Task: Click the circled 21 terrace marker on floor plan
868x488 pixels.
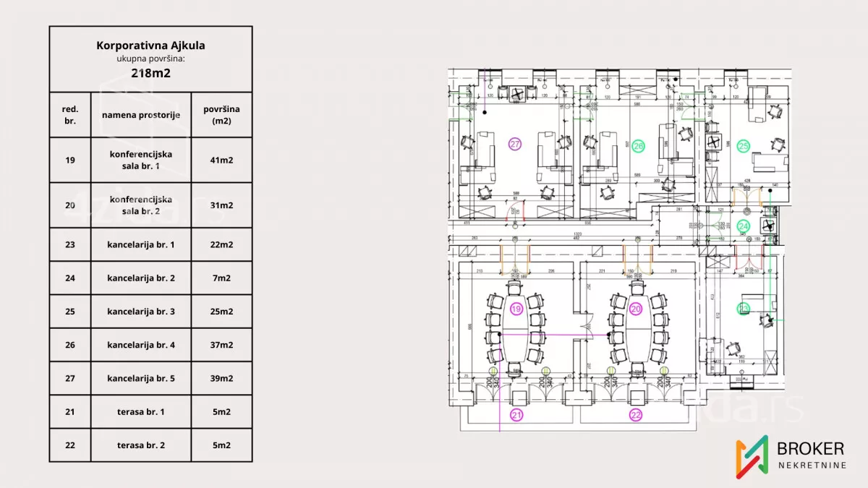Action: pyautogui.click(x=516, y=415)
